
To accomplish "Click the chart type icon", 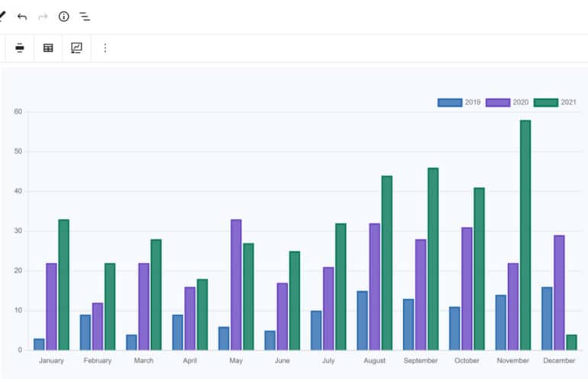I will [x=76, y=48].
